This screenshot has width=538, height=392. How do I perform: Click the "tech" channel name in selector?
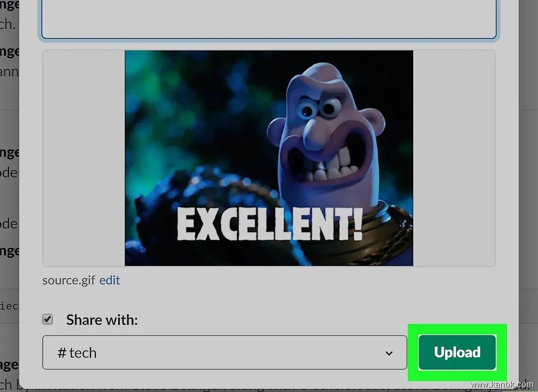coord(83,353)
